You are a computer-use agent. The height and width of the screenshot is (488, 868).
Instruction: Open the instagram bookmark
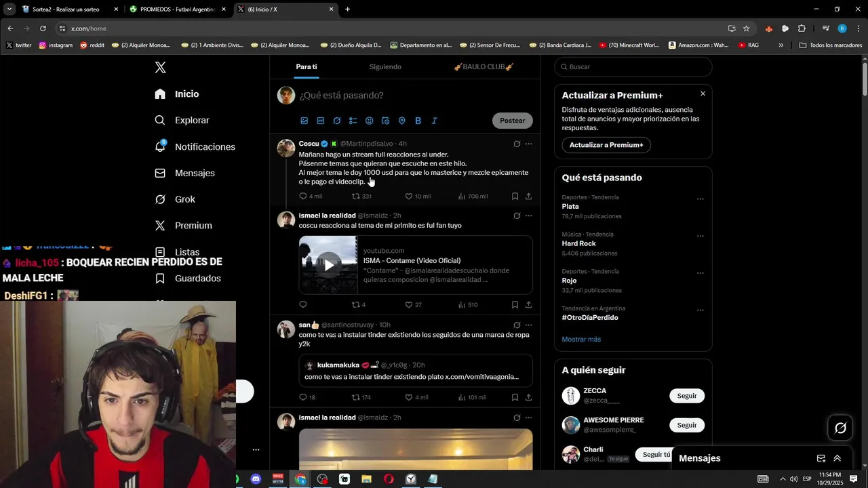(x=56, y=45)
